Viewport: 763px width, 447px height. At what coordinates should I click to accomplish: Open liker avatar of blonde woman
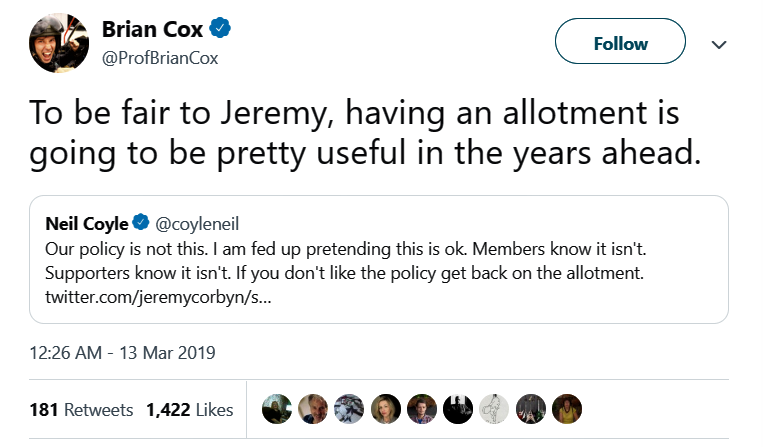[x=385, y=408]
